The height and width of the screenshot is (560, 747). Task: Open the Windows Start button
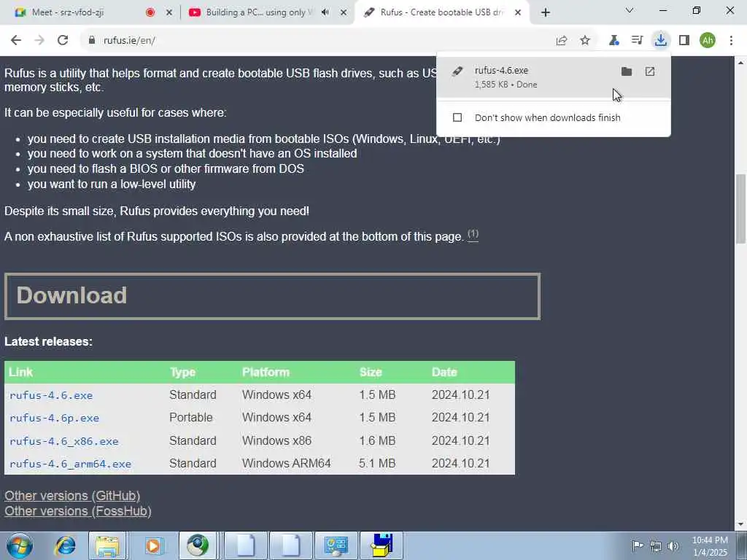(x=20, y=545)
